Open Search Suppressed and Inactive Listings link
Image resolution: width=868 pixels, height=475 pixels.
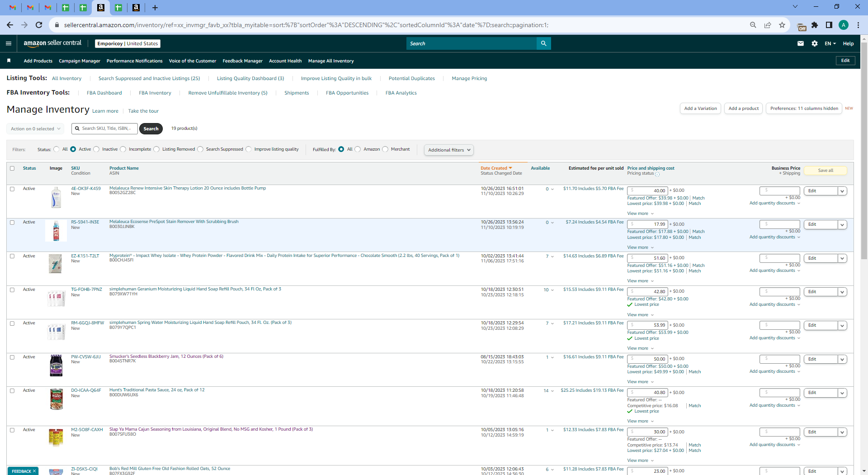pos(149,78)
